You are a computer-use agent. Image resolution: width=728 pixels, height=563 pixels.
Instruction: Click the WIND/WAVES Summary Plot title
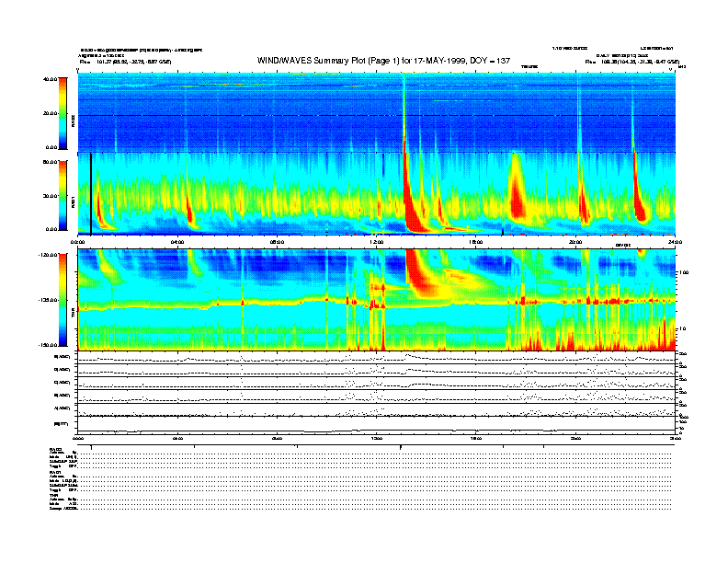point(383,61)
